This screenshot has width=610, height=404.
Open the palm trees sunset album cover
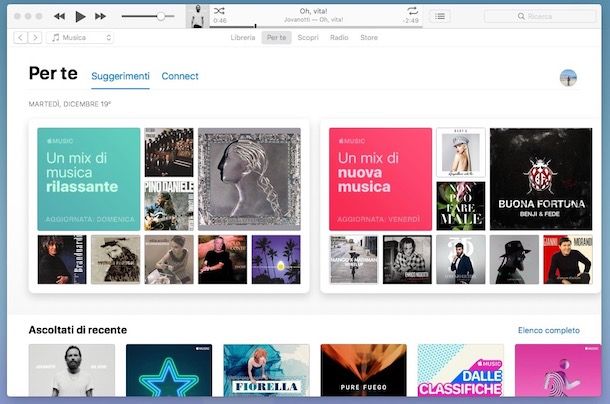click(x=276, y=259)
